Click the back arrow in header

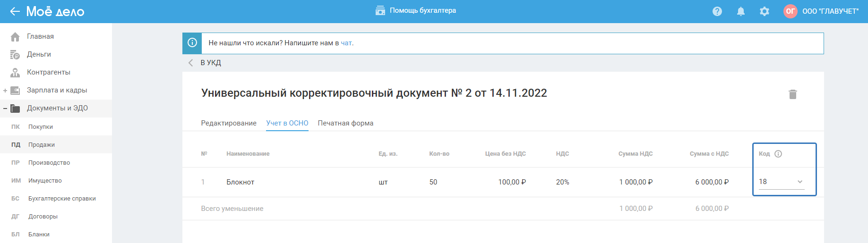click(x=15, y=11)
